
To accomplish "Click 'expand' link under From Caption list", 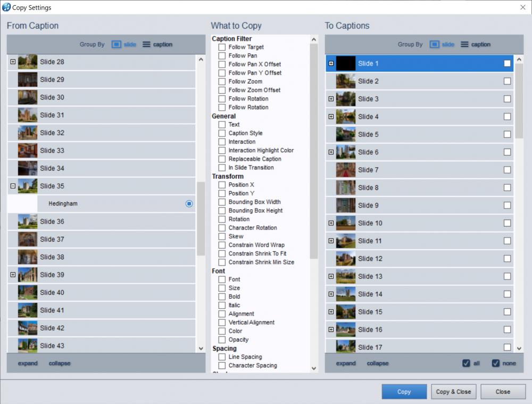I will 28,364.
